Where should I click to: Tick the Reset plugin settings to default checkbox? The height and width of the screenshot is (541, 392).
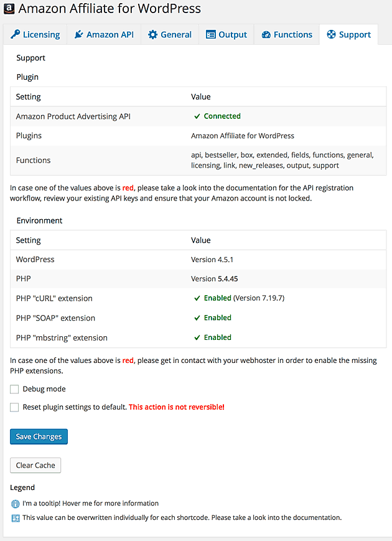(x=14, y=407)
